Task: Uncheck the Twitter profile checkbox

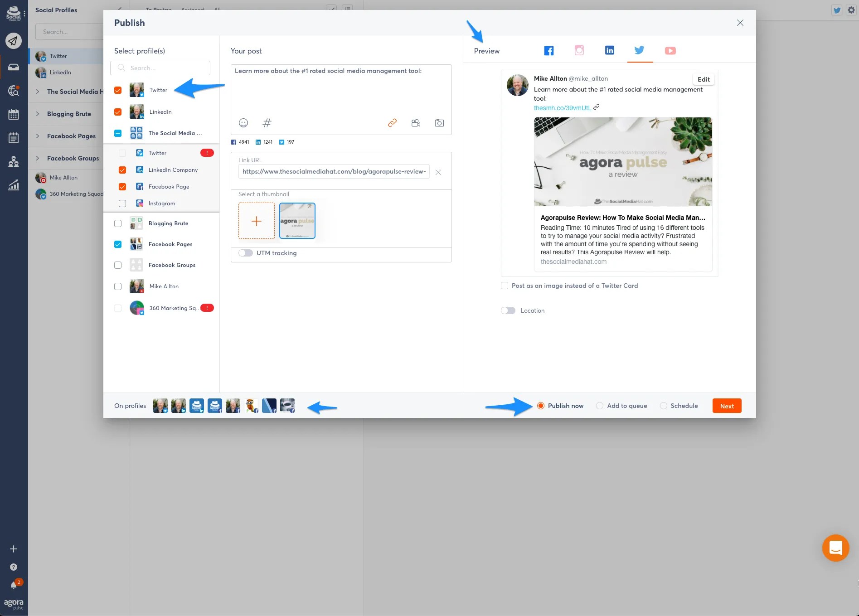Action: pos(118,90)
